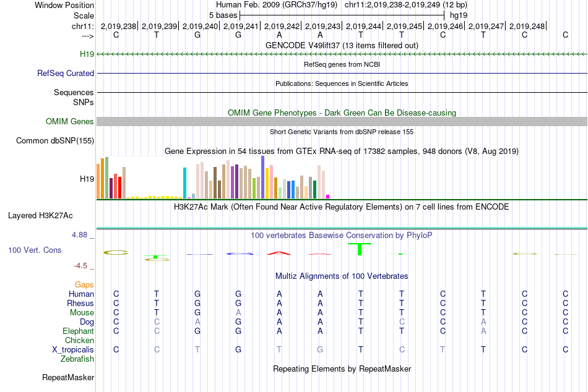588x392 pixels.
Task: Open the OMIM Genes track label
Action: point(69,121)
